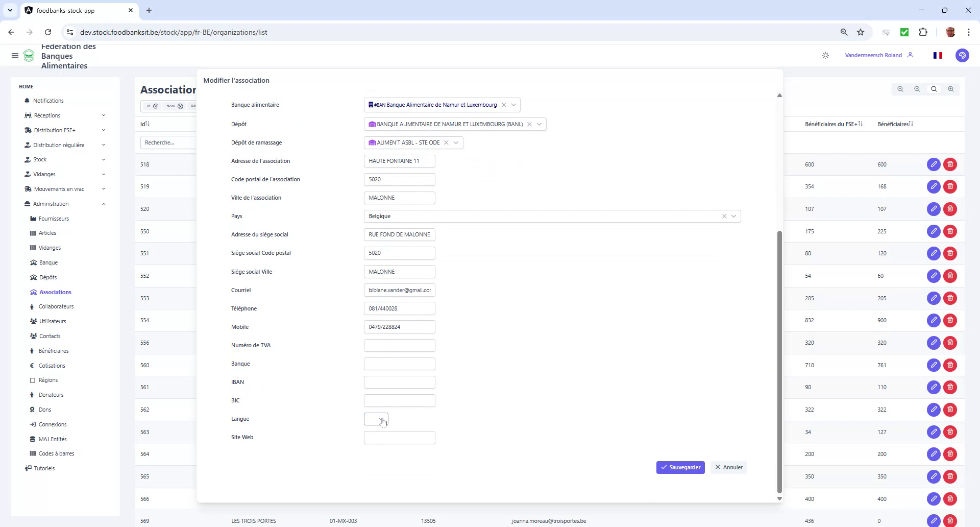Select the Associations icon in the sidebar
This screenshot has width=980, height=527.
pos(34,292)
